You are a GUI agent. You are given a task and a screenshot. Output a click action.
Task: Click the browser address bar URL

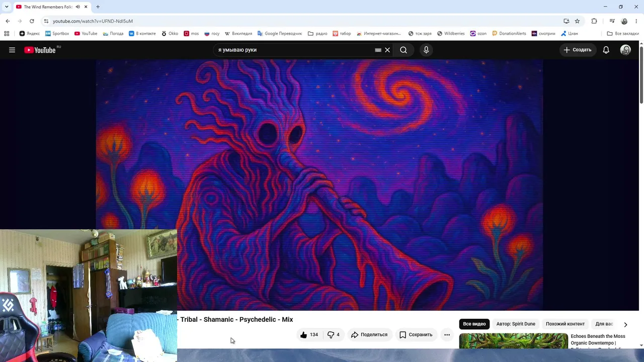[93, 21]
